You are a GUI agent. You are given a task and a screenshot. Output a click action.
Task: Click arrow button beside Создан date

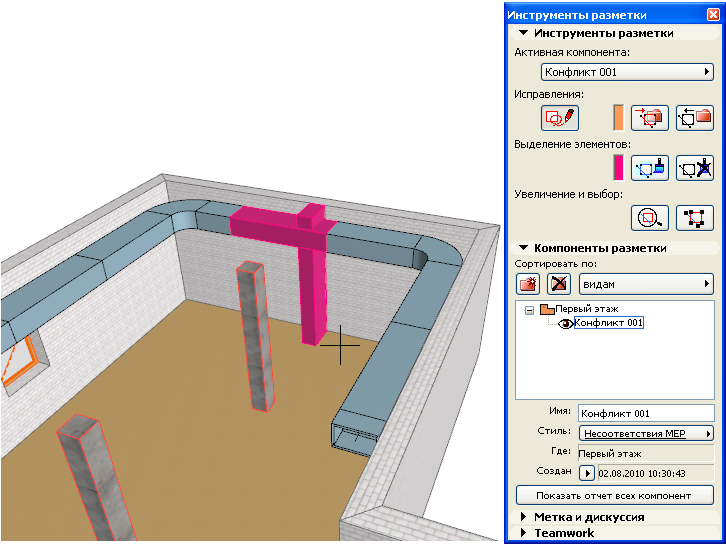click(587, 473)
